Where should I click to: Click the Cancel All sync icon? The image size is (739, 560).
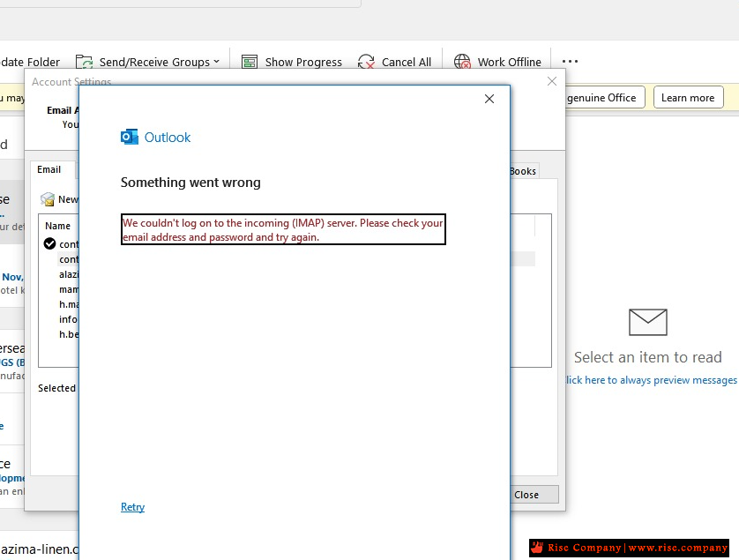click(366, 62)
